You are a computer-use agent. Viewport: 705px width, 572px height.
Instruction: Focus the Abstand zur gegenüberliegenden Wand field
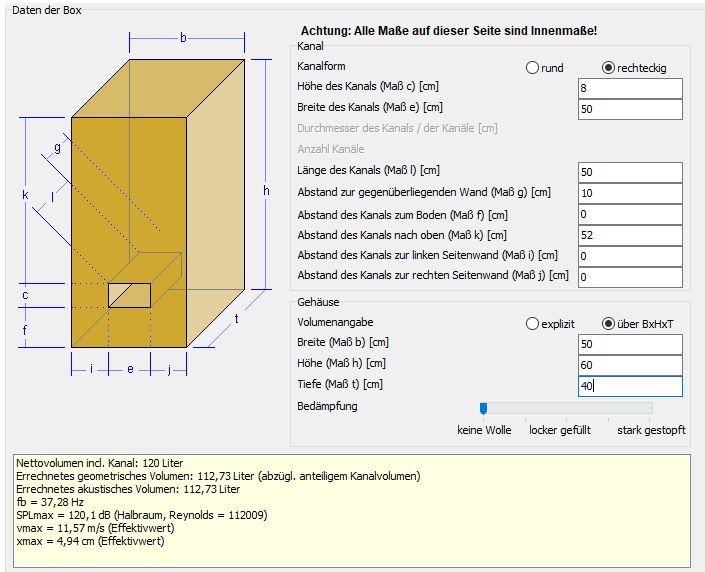pyautogui.click(x=630, y=193)
